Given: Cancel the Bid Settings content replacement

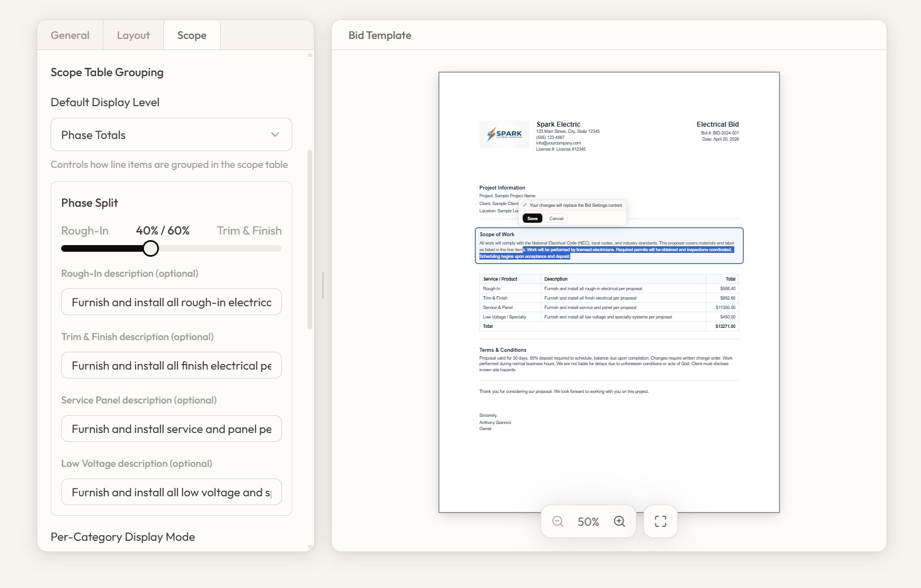Looking at the screenshot, I should pyautogui.click(x=557, y=218).
